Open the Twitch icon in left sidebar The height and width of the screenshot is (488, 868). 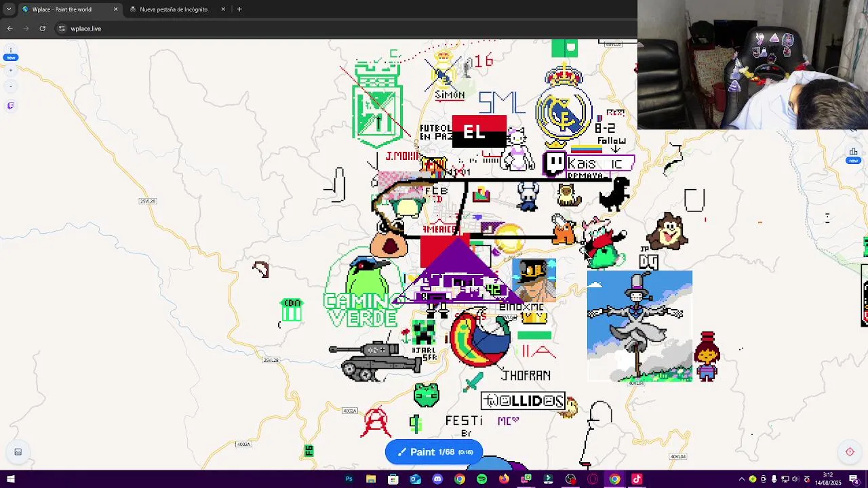(10, 106)
